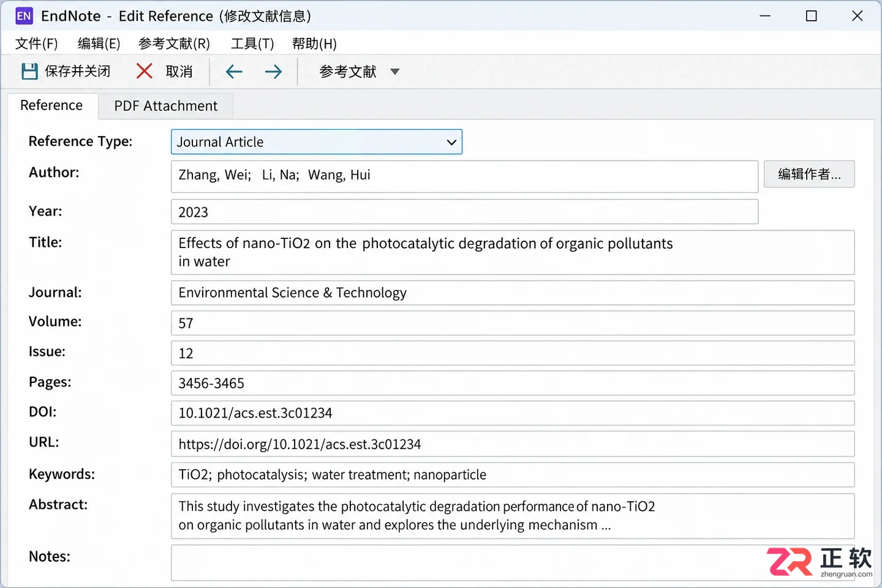Image resolution: width=882 pixels, height=588 pixels.
Task: Open the 参考文献(R) menu
Action: [x=175, y=43]
